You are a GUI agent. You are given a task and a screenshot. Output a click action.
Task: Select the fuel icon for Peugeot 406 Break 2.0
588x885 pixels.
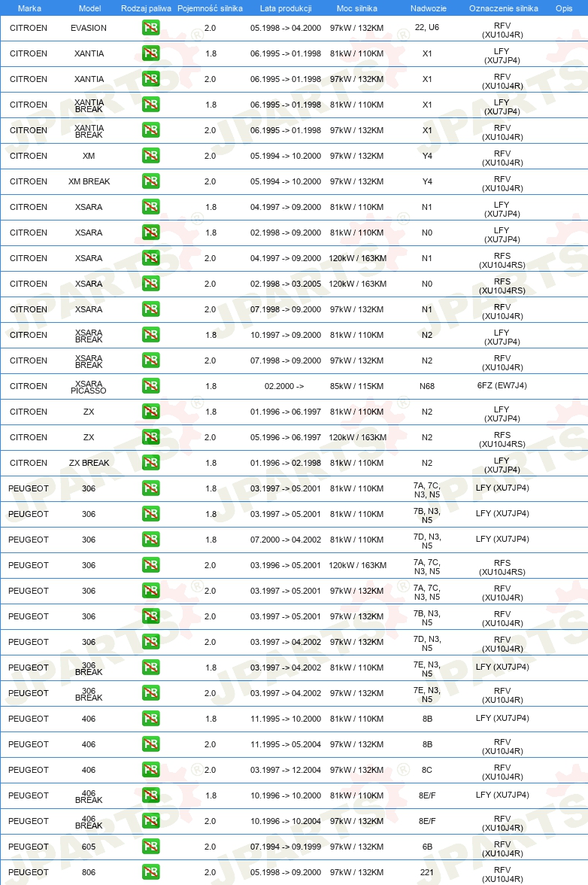(x=150, y=820)
